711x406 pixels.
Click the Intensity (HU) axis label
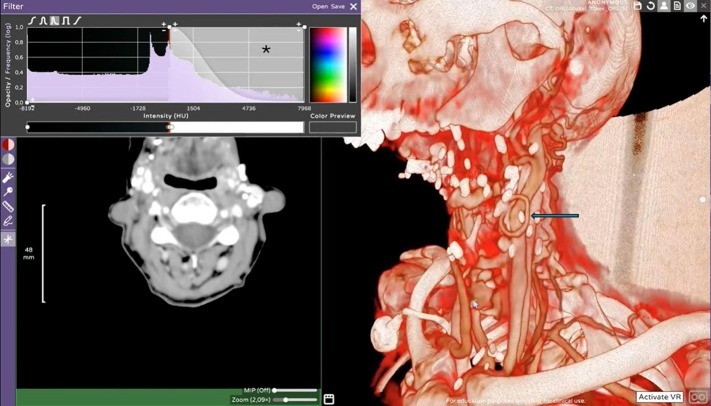coord(166,116)
